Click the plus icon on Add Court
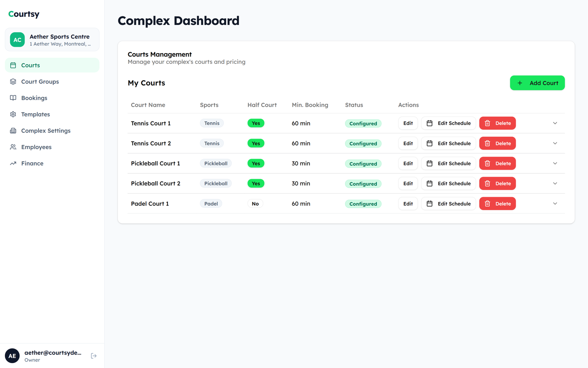This screenshot has width=588, height=368. 520,83
